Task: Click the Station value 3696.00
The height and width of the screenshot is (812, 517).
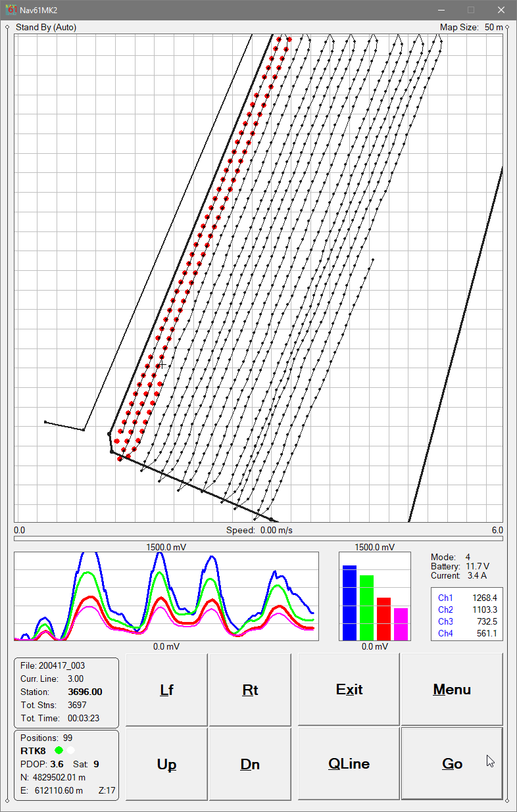Action: coord(85,692)
